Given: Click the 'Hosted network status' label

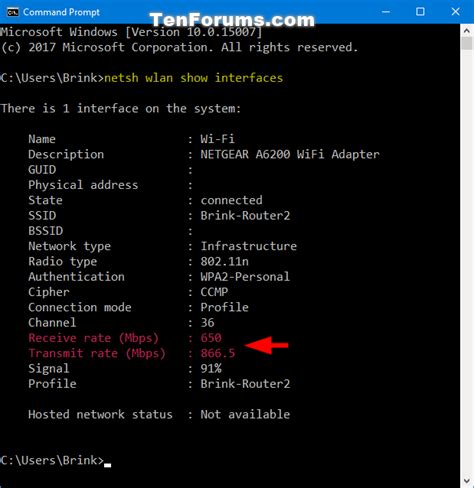Looking at the screenshot, I should (100, 414).
